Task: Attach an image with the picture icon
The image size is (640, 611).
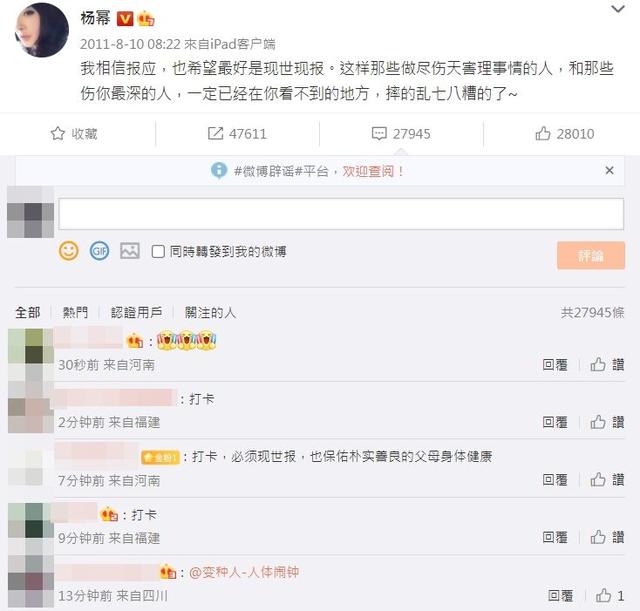Action: 130,251
